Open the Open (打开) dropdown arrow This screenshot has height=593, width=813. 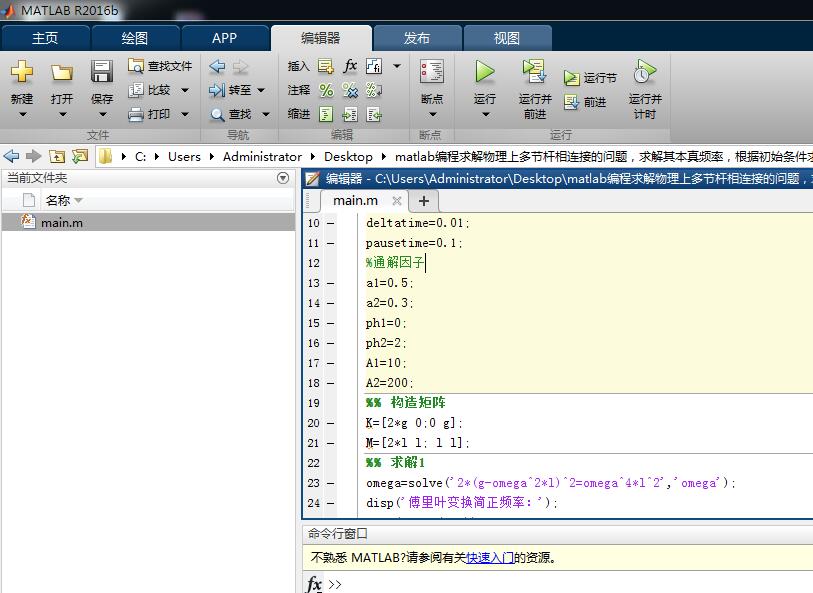click(62, 115)
